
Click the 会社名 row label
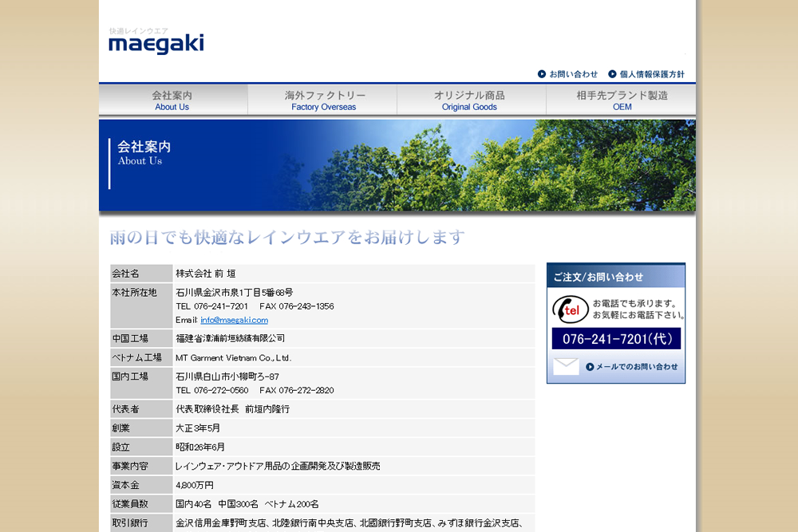[x=125, y=274]
